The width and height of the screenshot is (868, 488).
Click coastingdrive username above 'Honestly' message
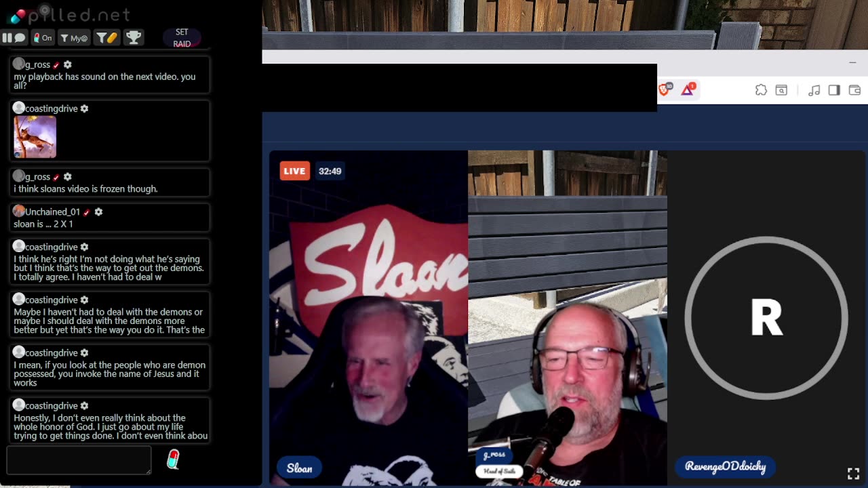click(x=52, y=406)
